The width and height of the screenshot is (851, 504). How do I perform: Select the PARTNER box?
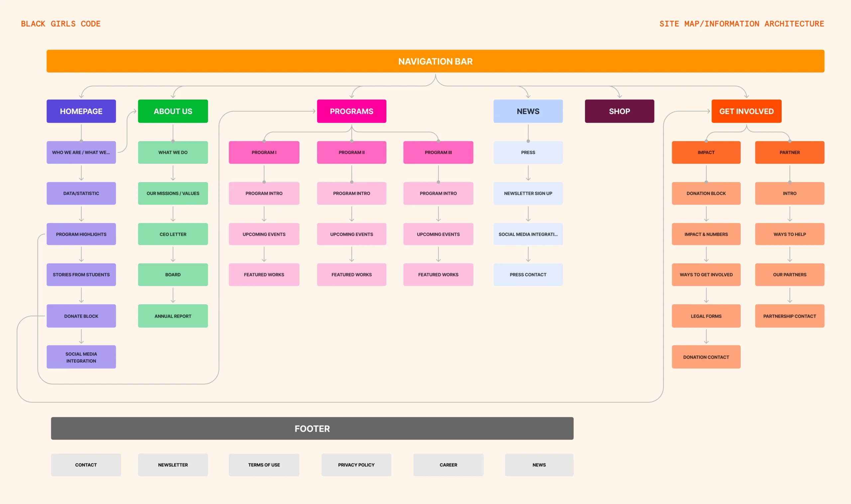pyautogui.click(x=790, y=152)
